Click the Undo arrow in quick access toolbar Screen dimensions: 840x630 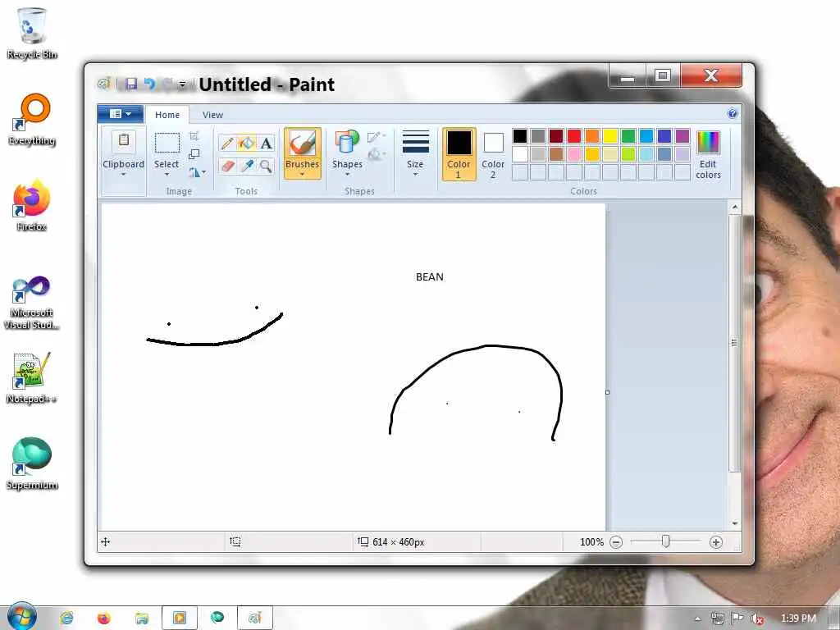point(149,84)
